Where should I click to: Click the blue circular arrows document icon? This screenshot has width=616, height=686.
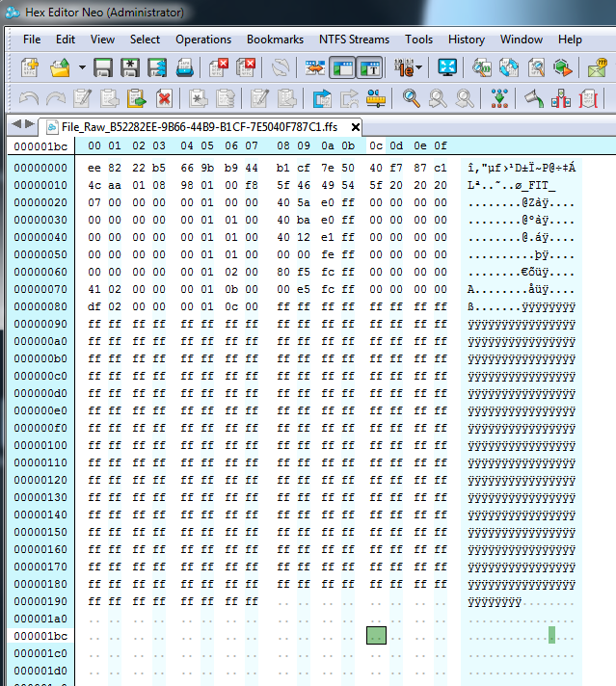point(509,67)
